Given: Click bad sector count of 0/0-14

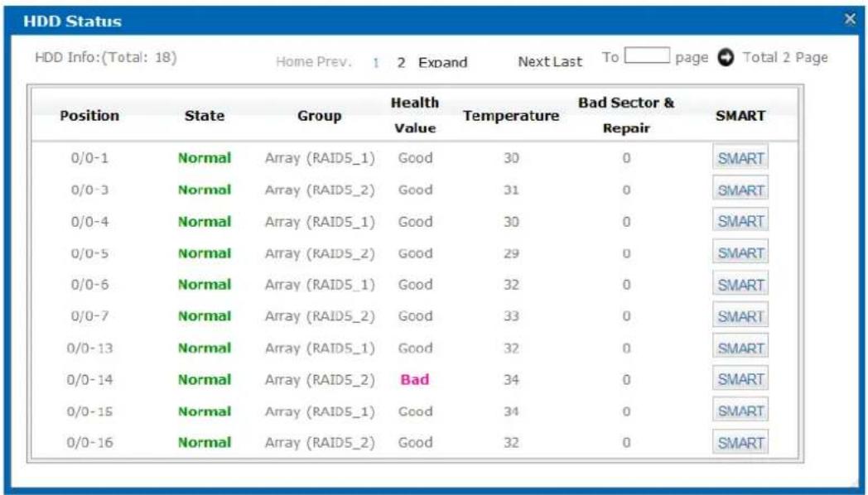Looking at the screenshot, I should pos(626,379).
